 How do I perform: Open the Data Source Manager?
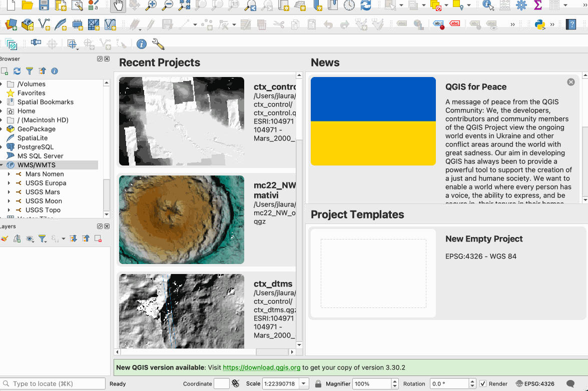pos(10,24)
